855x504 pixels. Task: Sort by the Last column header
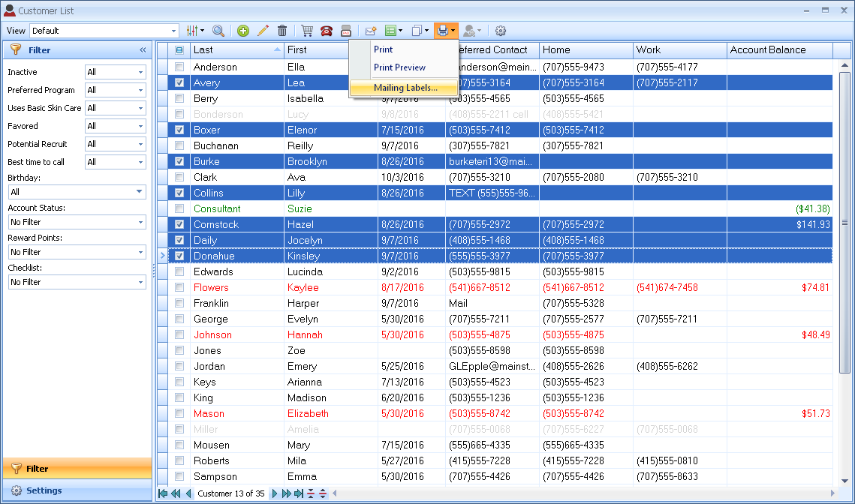coord(236,50)
